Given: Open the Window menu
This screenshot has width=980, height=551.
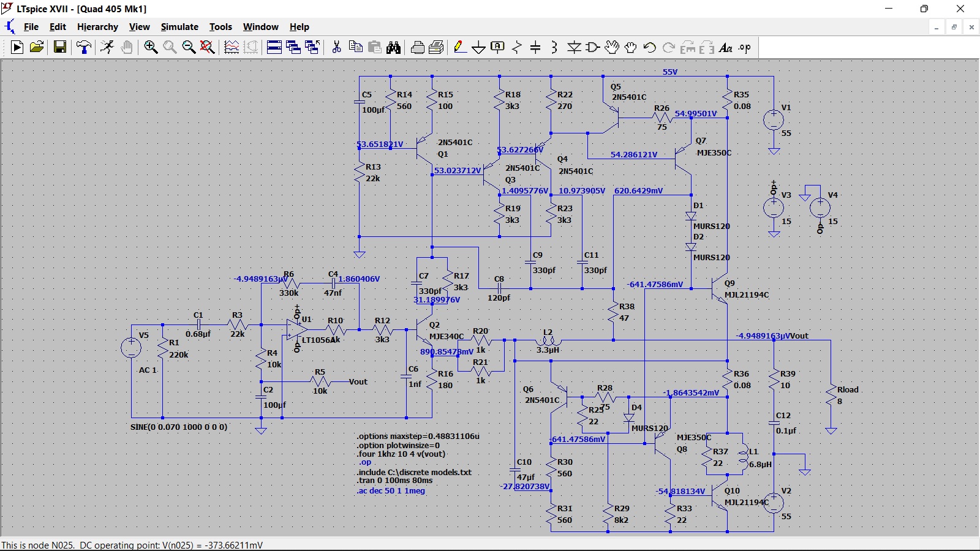Looking at the screenshot, I should point(261,27).
